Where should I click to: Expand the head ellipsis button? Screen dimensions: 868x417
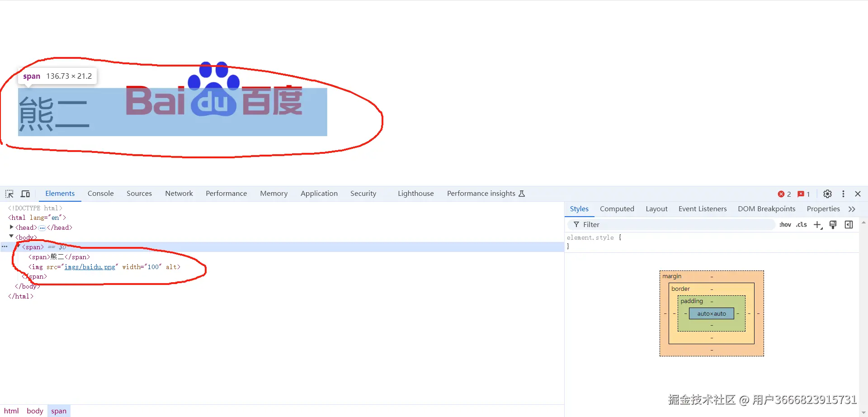[42, 228]
